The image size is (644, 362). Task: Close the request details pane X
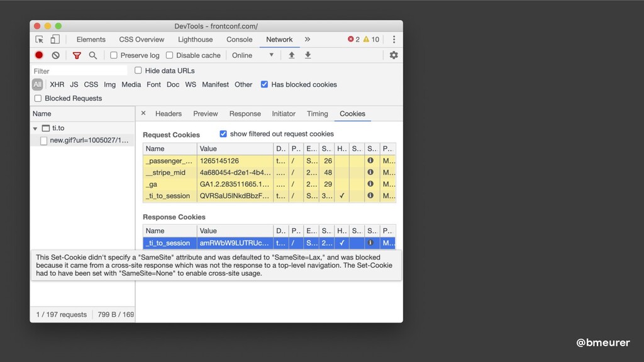click(x=143, y=113)
